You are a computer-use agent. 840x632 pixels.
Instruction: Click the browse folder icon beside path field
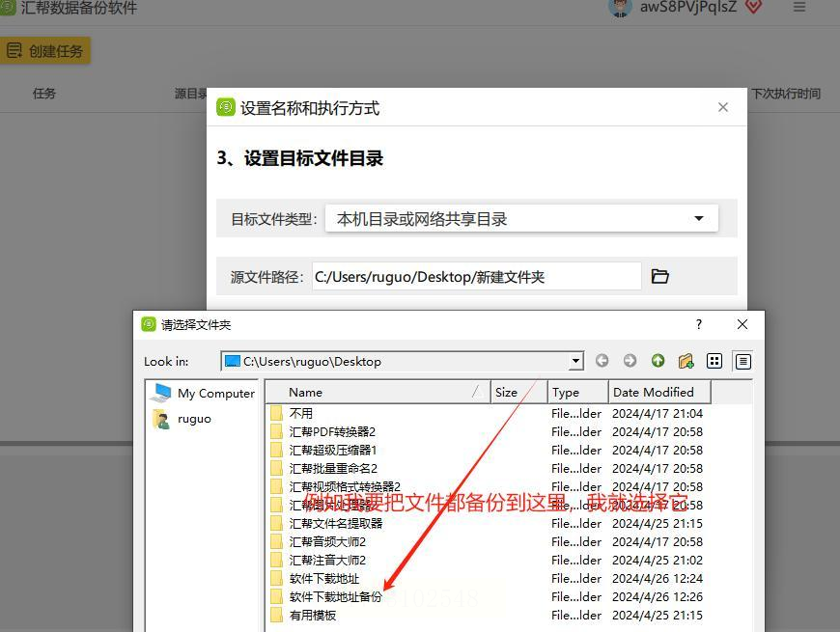coord(659,276)
